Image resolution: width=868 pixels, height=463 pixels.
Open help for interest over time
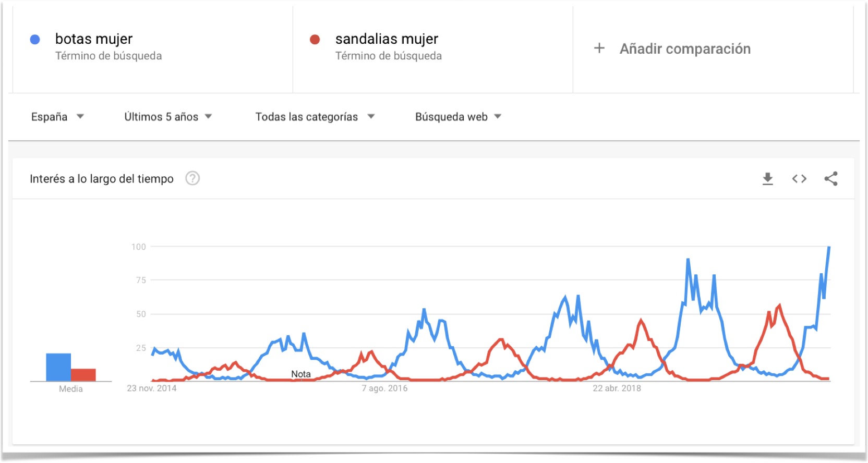tap(192, 178)
